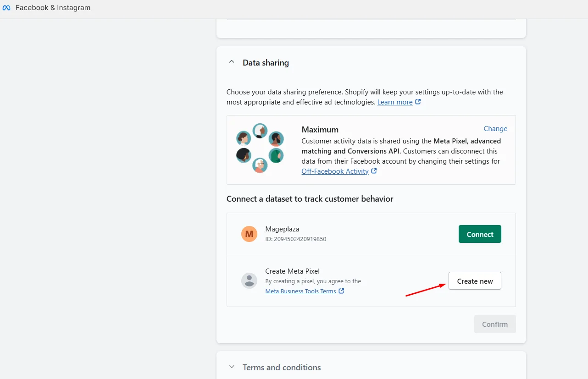
Task: Click the external-link icon after Learn more
Action: (418, 102)
